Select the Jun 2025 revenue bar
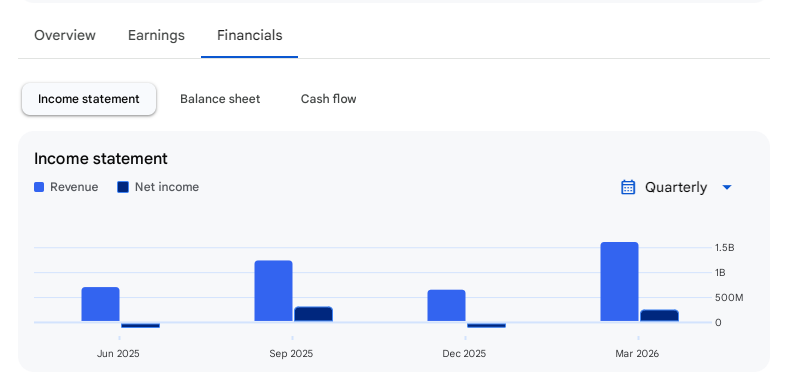This screenshot has height=390, width=790. pos(101,304)
